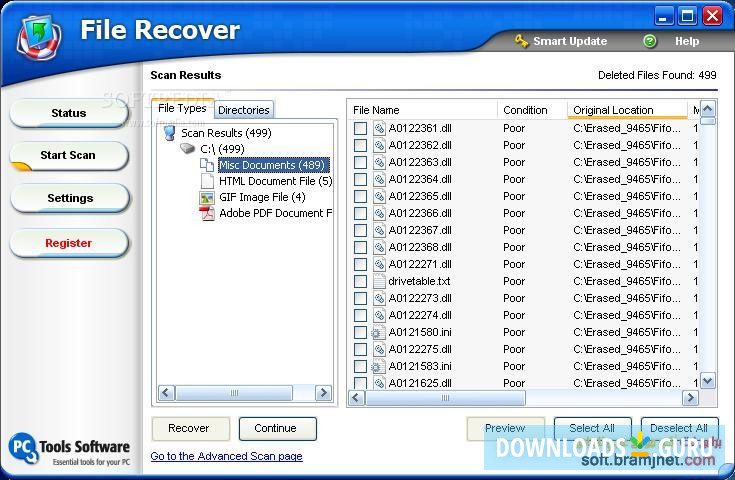
Task: Click the gear icon of A0121580.ini
Action: [x=378, y=332]
